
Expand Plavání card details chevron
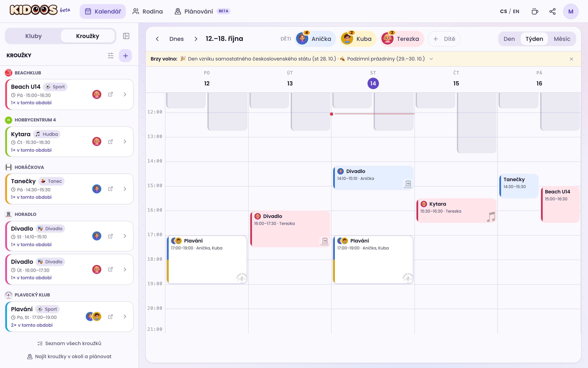click(125, 317)
